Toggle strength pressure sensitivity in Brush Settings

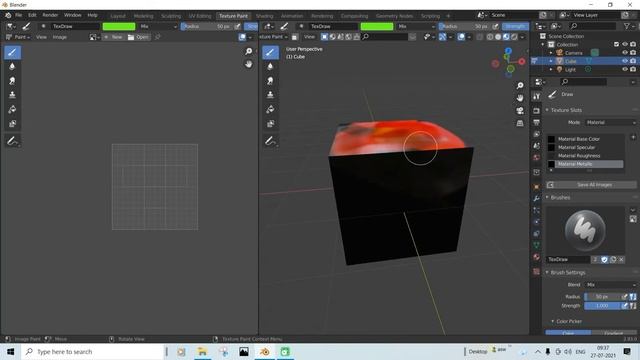click(624, 306)
